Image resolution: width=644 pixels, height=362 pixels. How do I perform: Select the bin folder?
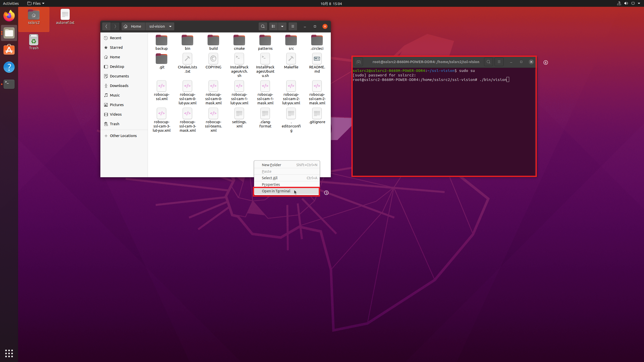coord(187,42)
